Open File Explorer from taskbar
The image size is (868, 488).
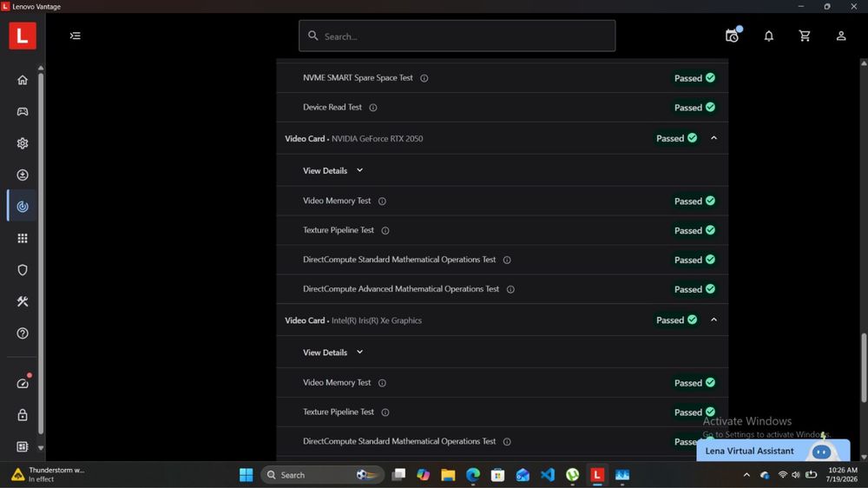(x=448, y=475)
